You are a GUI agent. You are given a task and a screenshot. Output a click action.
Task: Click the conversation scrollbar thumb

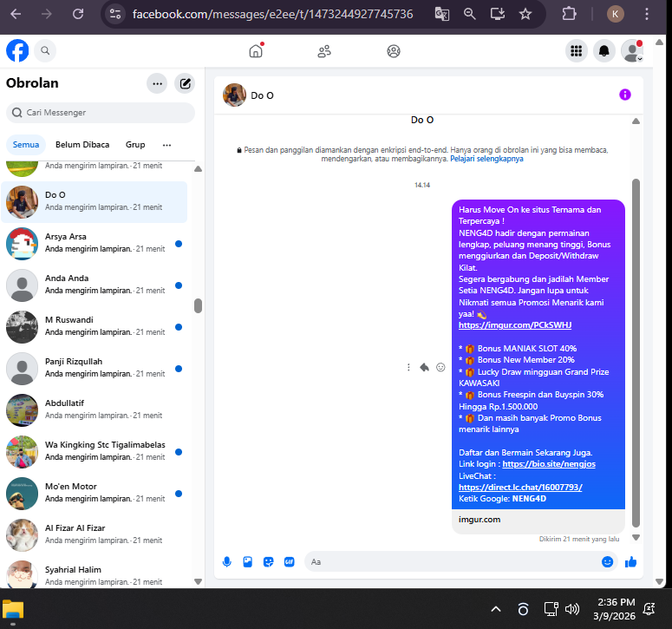[636, 353]
